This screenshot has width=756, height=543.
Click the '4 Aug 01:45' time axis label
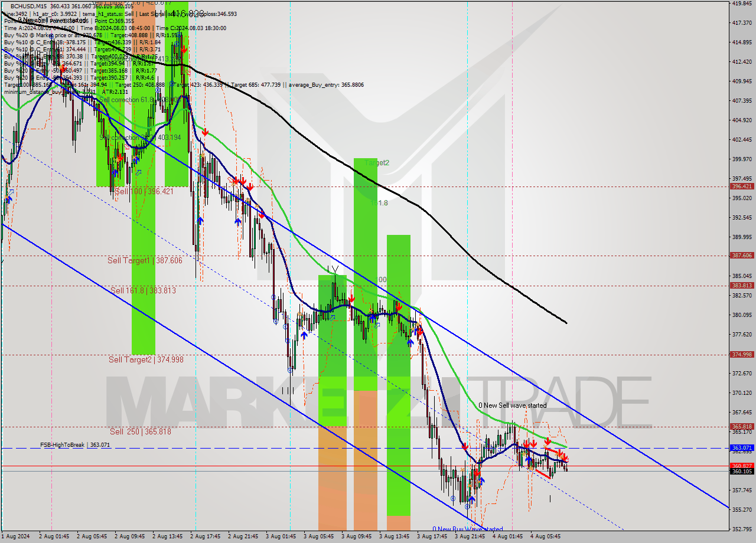pos(507,537)
